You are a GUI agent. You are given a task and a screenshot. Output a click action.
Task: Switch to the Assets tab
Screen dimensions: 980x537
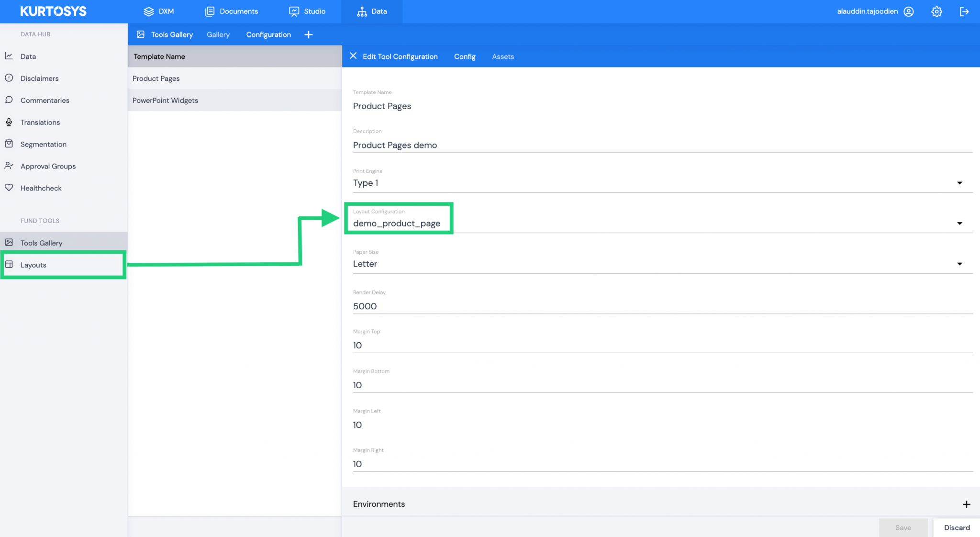point(502,56)
